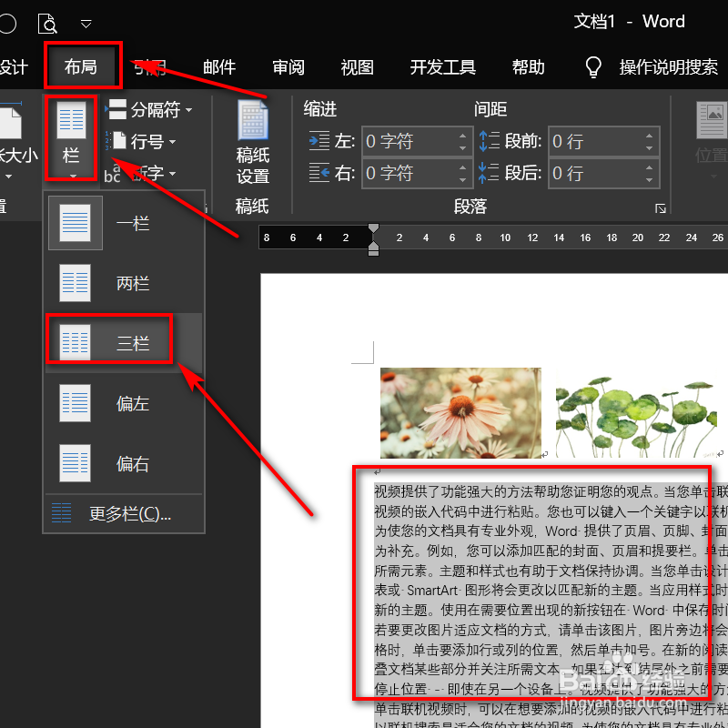
Task: Open the 行号 line numbers dropdown
Action: [140, 142]
